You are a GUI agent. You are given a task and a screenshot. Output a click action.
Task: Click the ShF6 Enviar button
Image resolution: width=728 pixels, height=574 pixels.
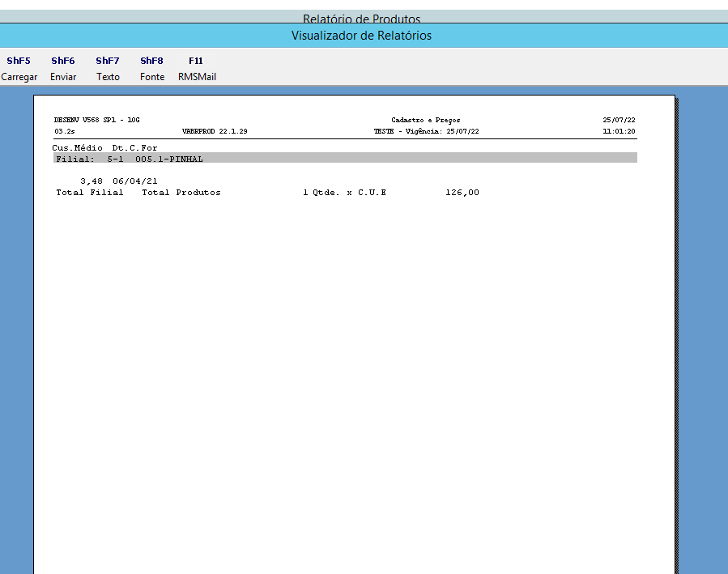point(63,69)
